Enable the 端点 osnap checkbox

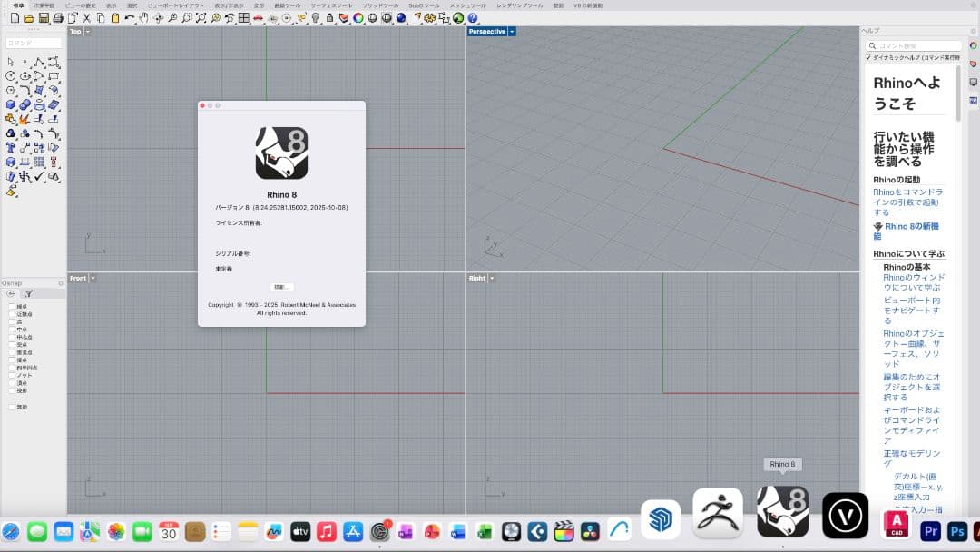[x=11, y=305]
